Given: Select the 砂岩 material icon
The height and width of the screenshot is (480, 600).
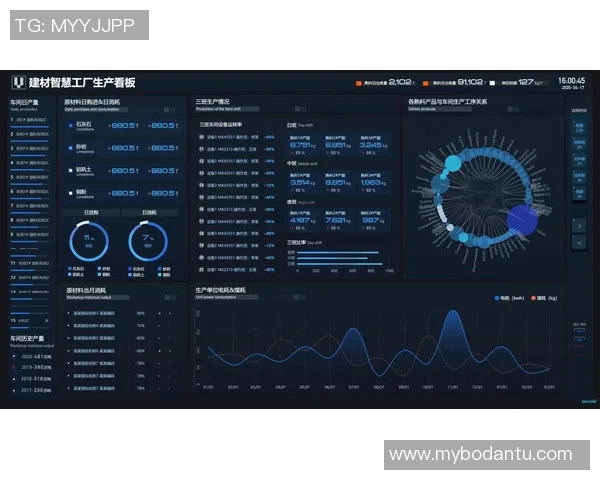Looking at the screenshot, I should [69, 148].
